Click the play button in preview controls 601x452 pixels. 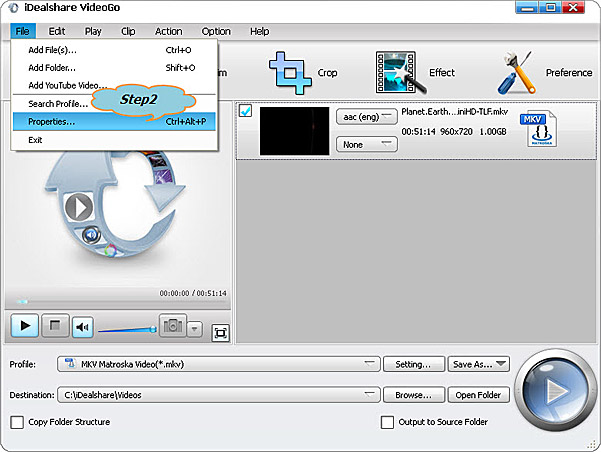tap(25, 326)
